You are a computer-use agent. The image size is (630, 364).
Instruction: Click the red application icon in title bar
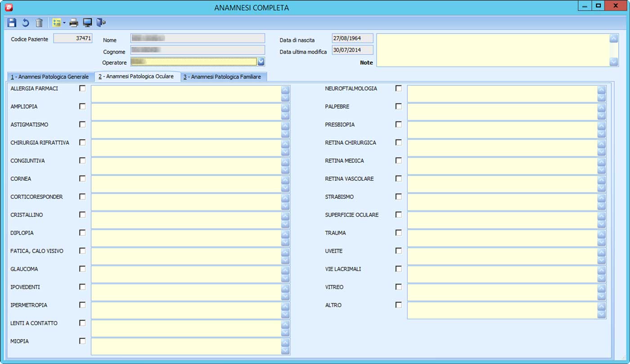tap(8, 7)
